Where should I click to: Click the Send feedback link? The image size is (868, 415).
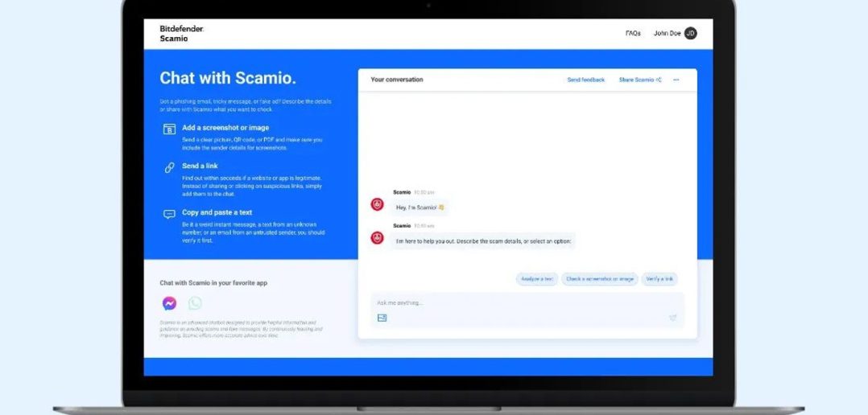(585, 80)
